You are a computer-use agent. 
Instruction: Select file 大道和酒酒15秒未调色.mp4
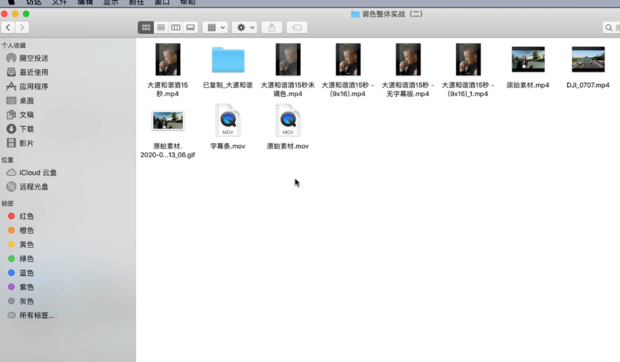click(x=288, y=60)
